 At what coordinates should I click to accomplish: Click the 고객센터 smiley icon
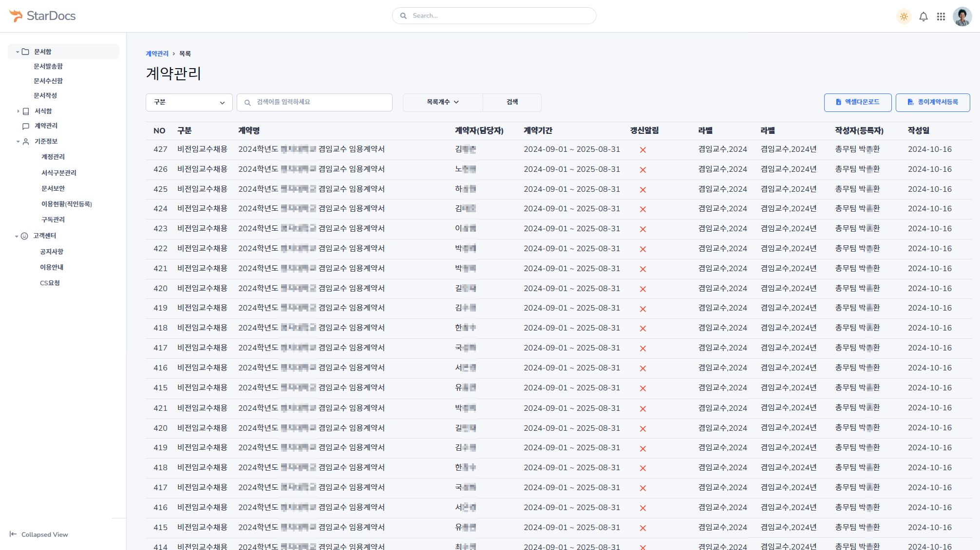(x=24, y=236)
